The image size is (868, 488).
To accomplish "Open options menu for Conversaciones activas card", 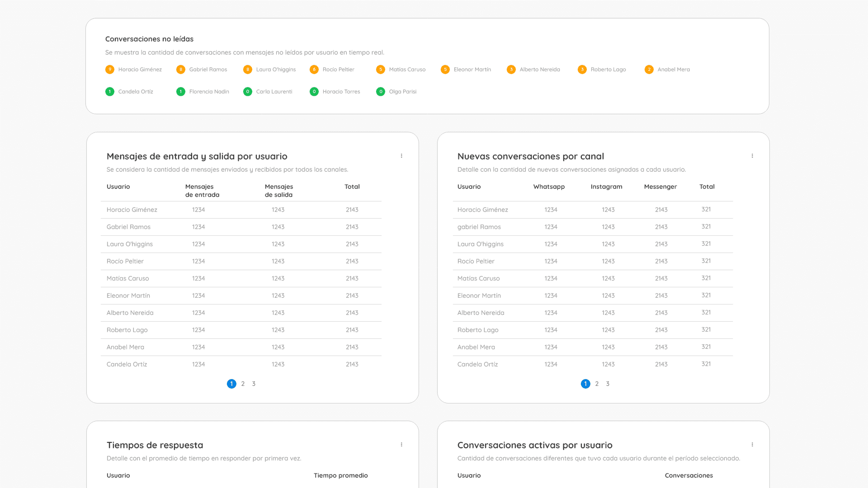I will click(x=752, y=445).
